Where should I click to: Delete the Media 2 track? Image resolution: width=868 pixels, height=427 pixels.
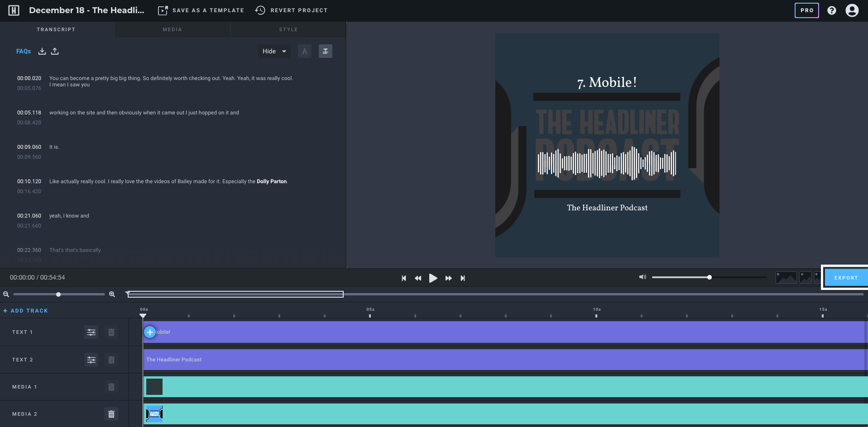click(111, 414)
